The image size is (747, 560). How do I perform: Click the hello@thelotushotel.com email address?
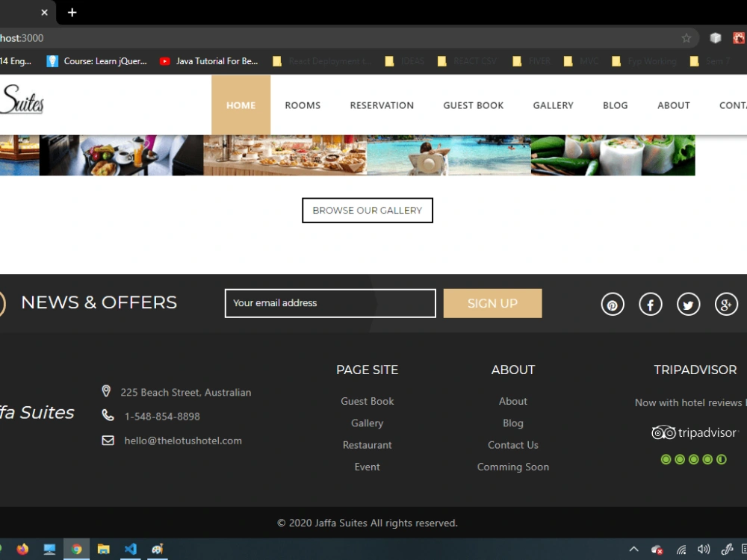(x=183, y=441)
